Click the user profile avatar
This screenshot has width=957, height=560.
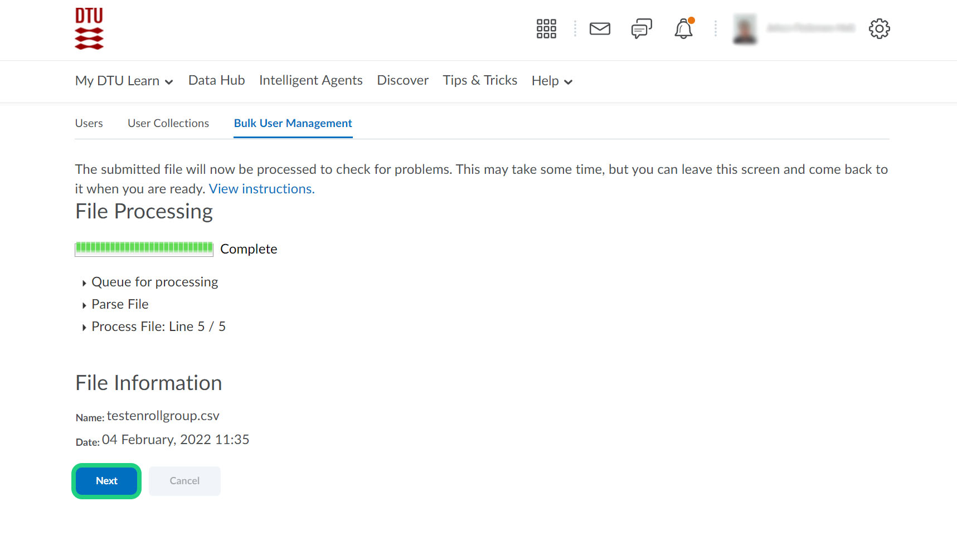[745, 29]
